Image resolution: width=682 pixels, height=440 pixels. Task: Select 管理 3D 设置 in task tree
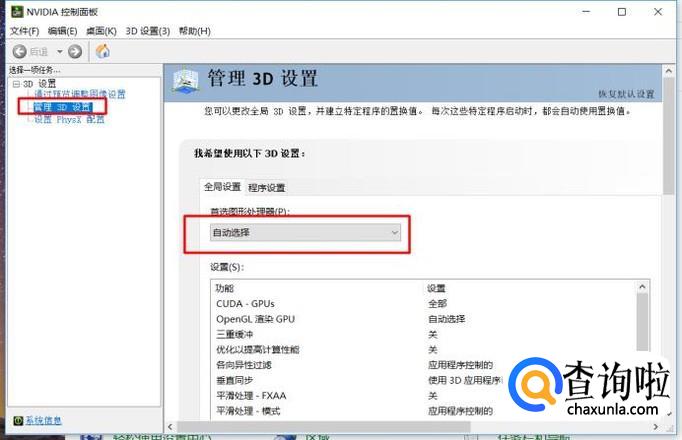click(63, 107)
